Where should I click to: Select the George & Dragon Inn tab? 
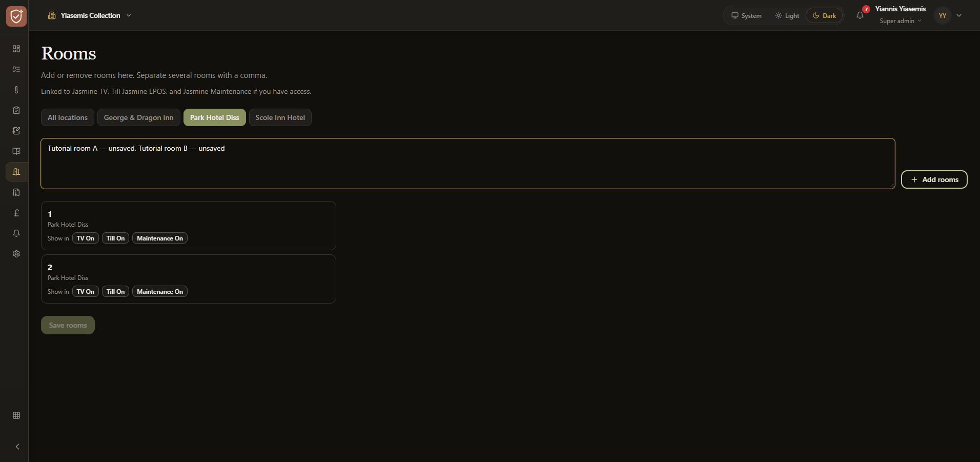(x=139, y=117)
